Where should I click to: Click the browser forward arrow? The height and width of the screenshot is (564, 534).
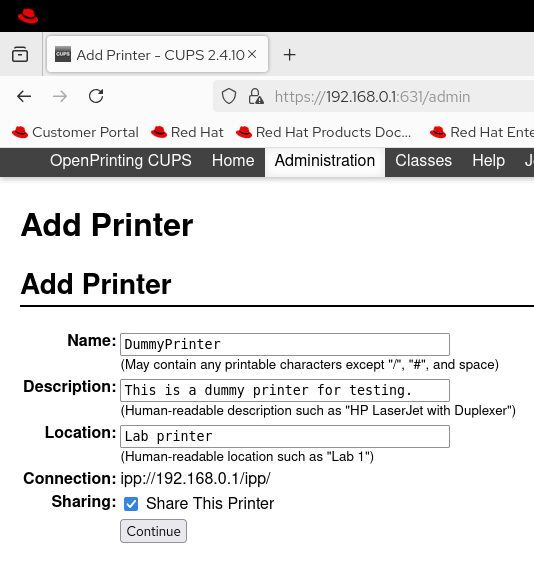coord(60,96)
